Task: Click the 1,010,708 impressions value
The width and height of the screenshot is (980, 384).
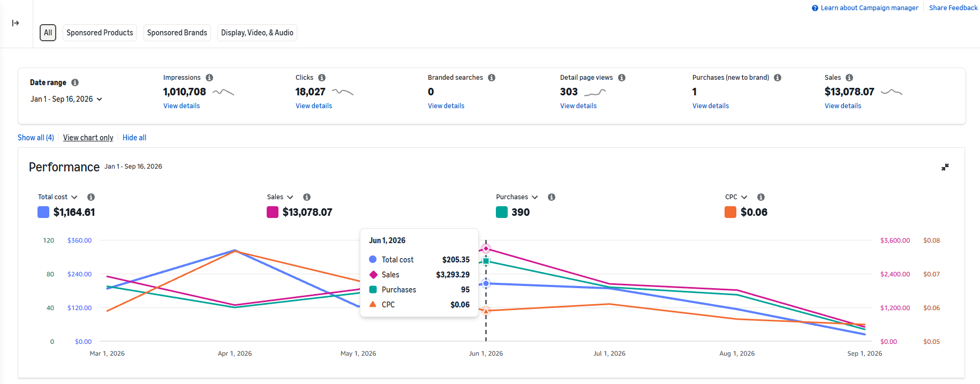Action: tap(185, 92)
